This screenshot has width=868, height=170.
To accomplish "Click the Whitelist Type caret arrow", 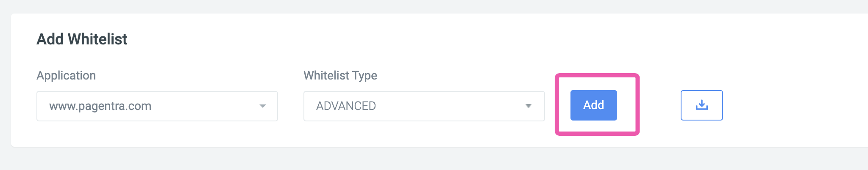I will [529, 106].
